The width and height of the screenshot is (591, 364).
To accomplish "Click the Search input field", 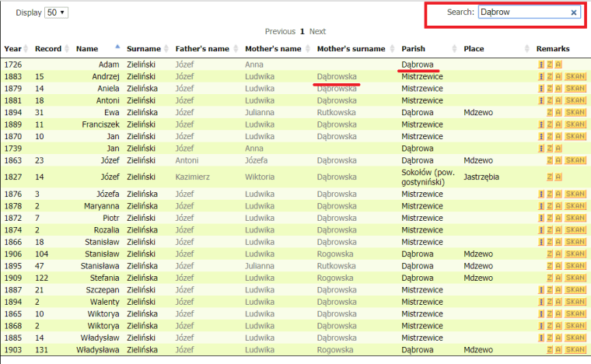I will [x=523, y=12].
